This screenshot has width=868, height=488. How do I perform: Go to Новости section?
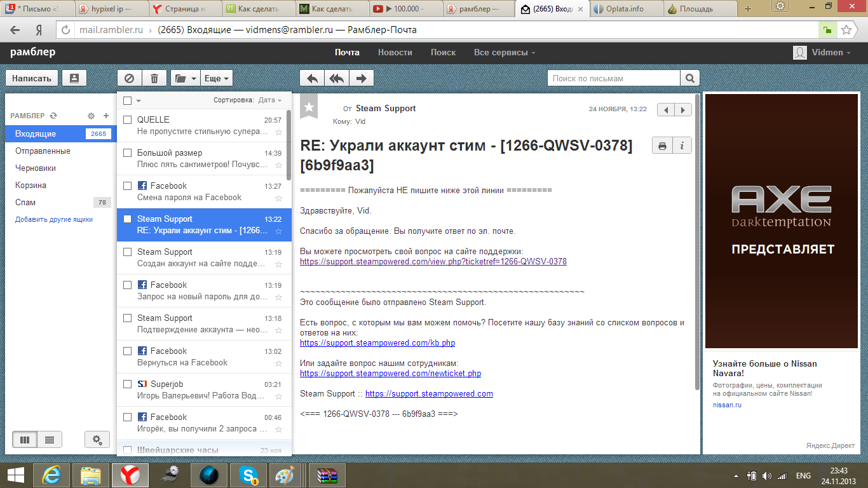395,52
